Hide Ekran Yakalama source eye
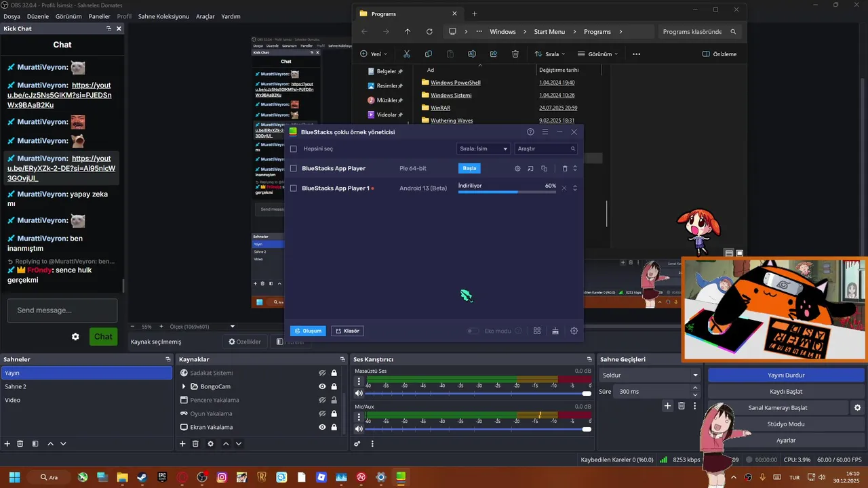868x488 pixels. tap(323, 427)
